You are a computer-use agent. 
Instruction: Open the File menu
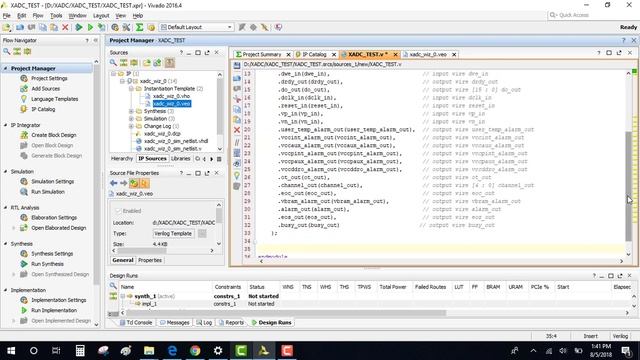click(7, 16)
